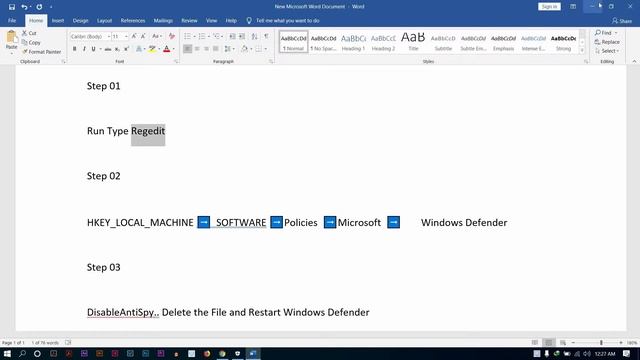Switch to the Insert tab
The image size is (640, 360).
click(58, 20)
